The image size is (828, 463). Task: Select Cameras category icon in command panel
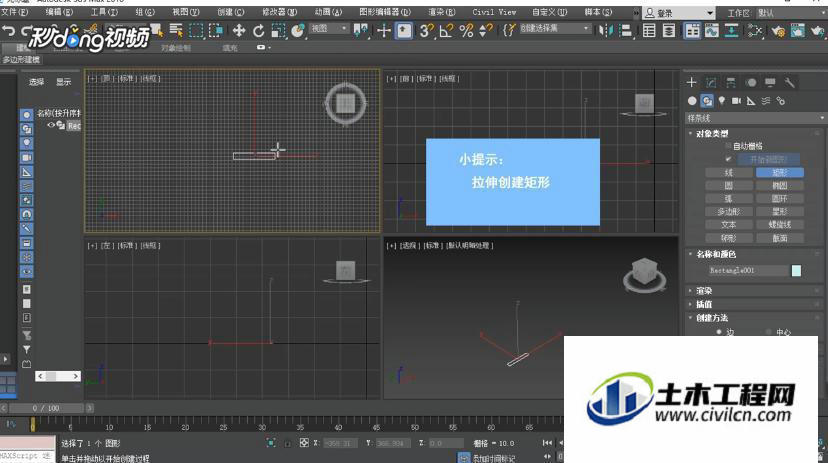(736, 101)
